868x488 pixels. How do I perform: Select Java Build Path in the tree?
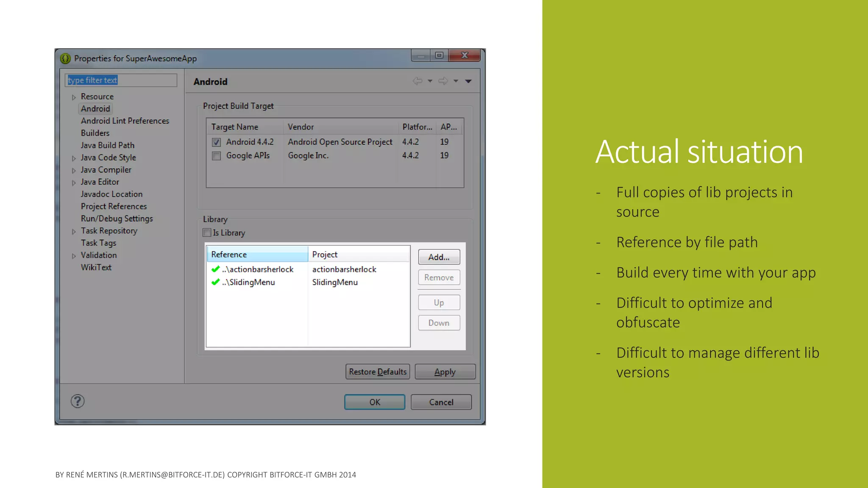tap(107, 145)
